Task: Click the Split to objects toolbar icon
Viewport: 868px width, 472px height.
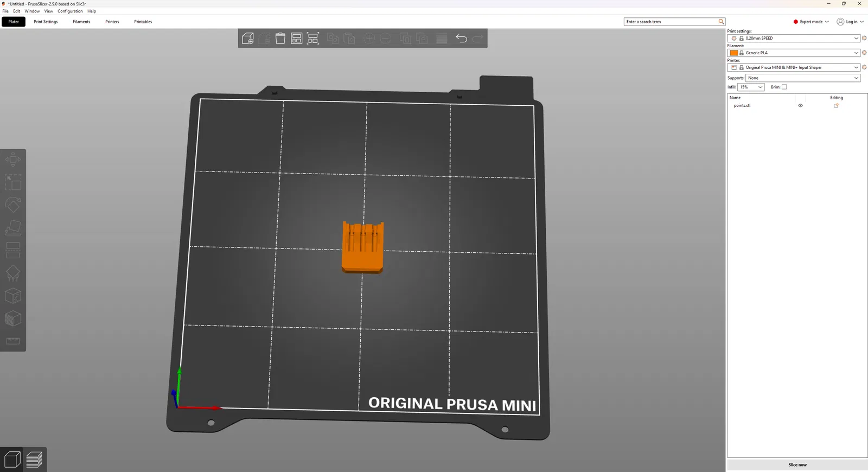Action: click(x=405, y=39)
